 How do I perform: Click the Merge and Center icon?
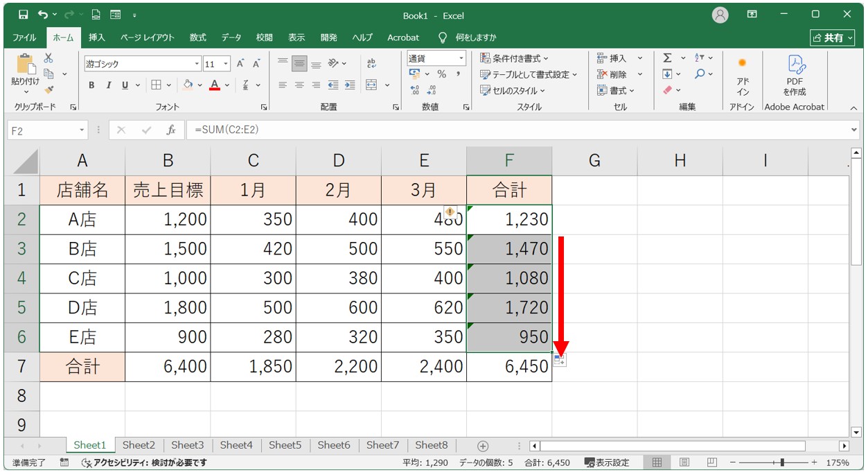pos(371,85)
